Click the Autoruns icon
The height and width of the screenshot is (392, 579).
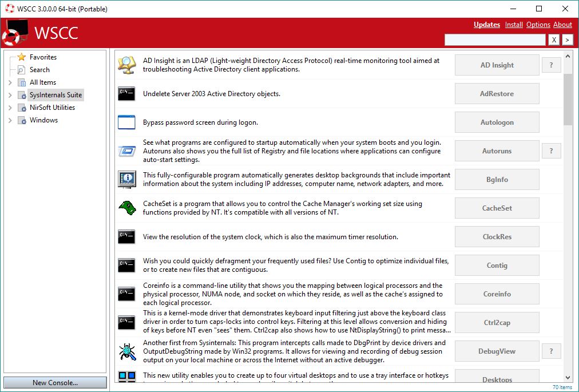(126, 151)
